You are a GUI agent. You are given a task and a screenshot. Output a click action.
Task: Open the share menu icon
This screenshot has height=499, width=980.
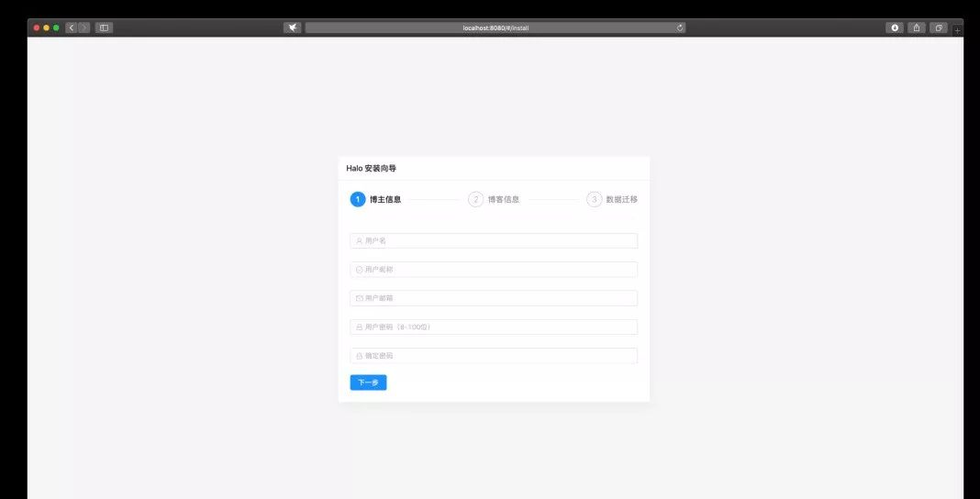[917, 28]
